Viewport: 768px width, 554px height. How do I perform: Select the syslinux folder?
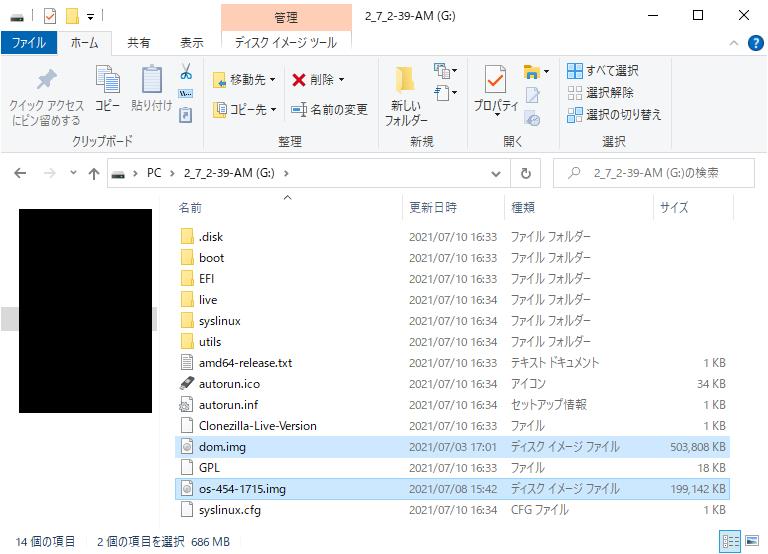452,321
